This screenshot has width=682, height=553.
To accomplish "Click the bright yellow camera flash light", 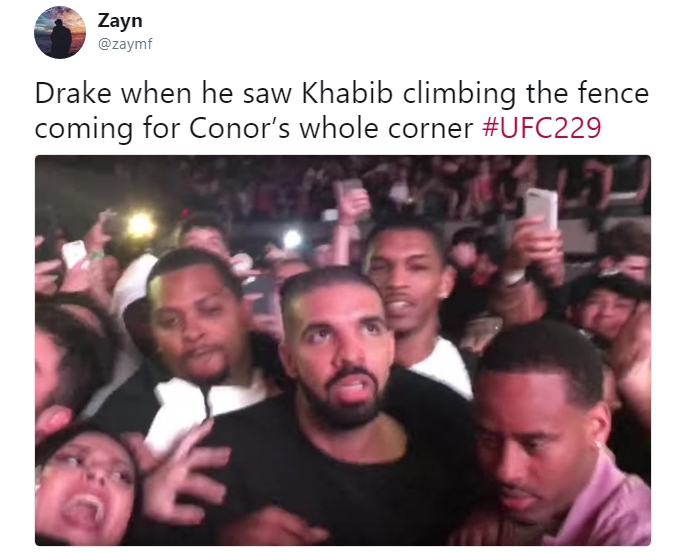I will [140, 225].
